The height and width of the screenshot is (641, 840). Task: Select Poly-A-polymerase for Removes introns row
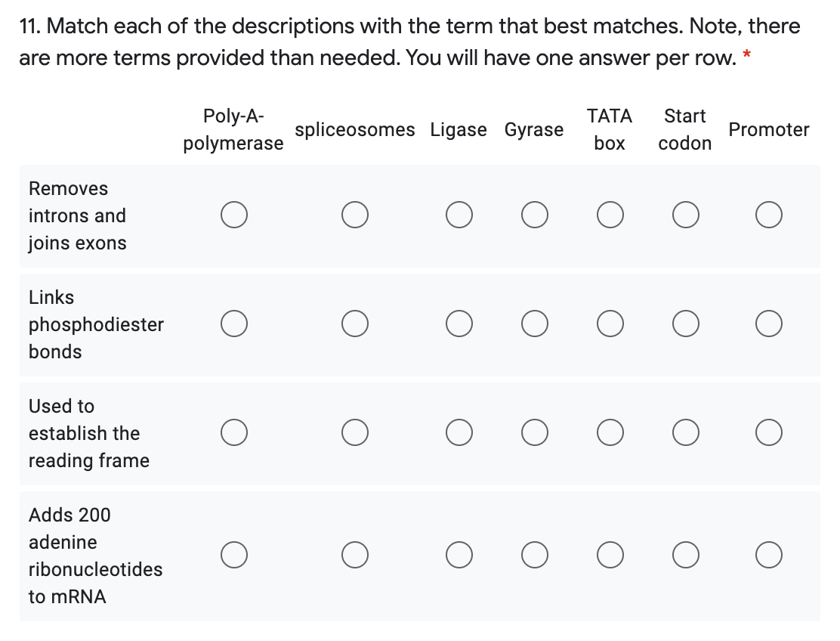click(x=234, y=215)
